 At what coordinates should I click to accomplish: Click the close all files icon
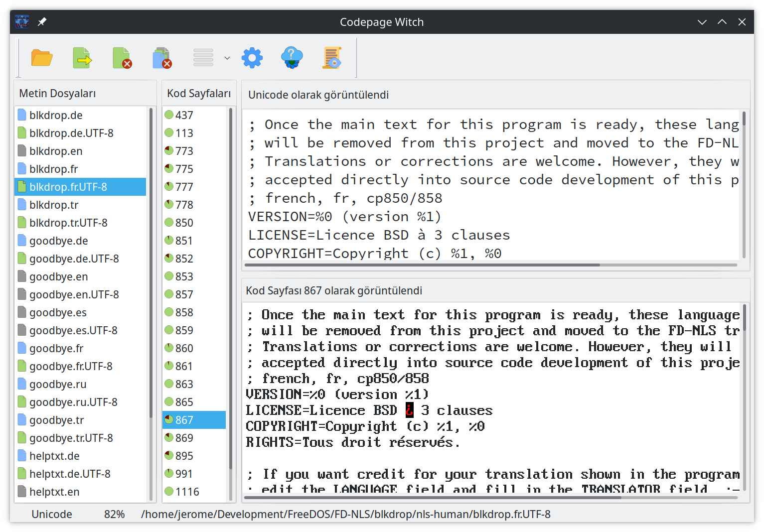[162, 58]
